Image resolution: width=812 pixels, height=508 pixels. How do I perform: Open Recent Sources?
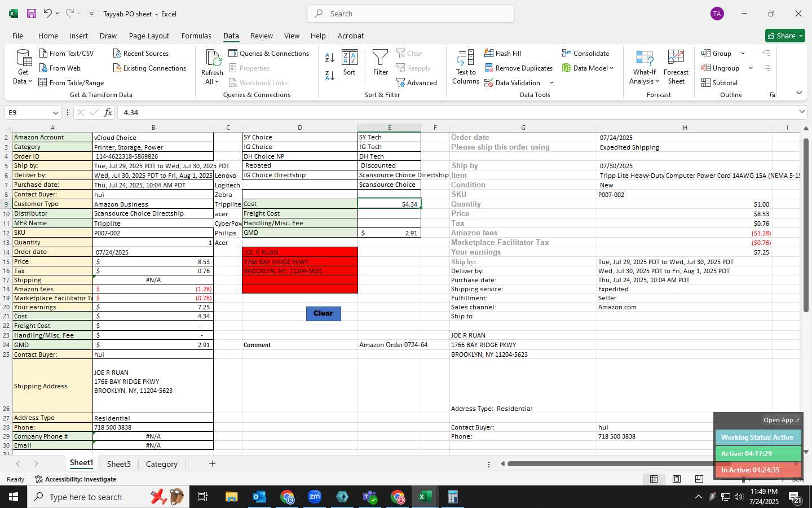pos(141,53)
